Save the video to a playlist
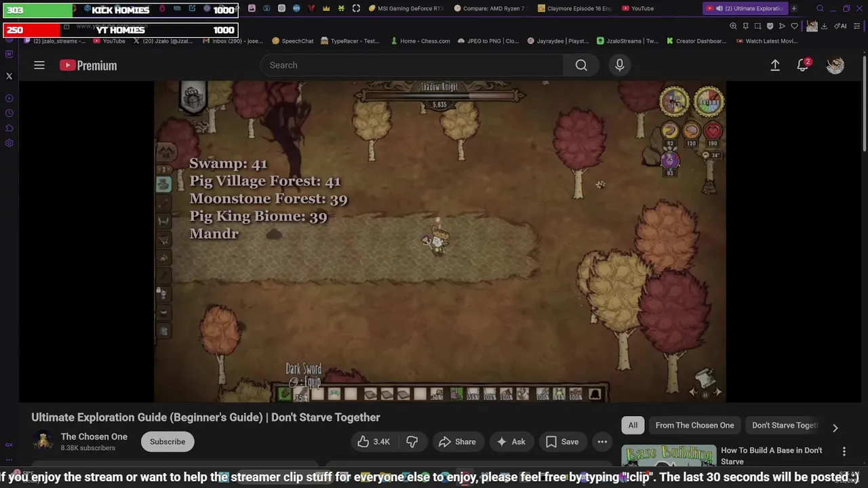Viewport: 868px width, 488px height. [x=562, y=442]
